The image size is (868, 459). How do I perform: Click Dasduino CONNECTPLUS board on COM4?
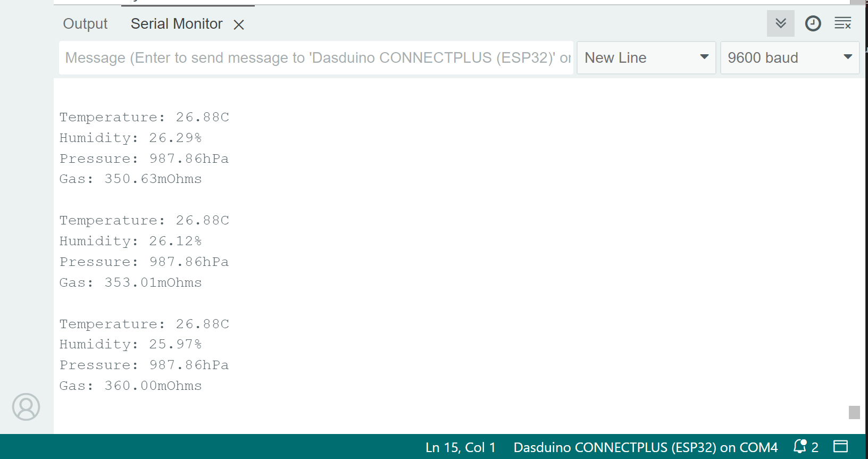pos(645,447)
